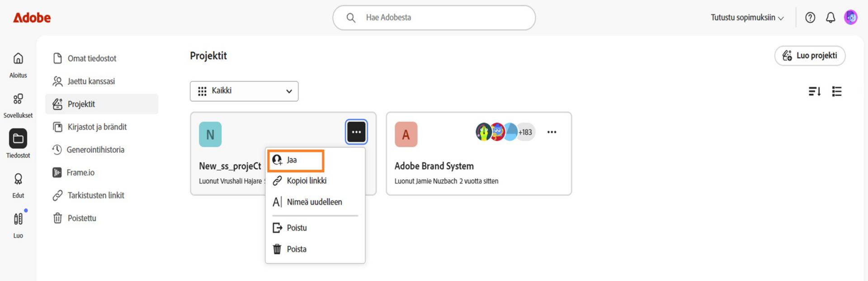Choose Poista menu item
This screenshot has width=868, height=281.
point(315,249)
